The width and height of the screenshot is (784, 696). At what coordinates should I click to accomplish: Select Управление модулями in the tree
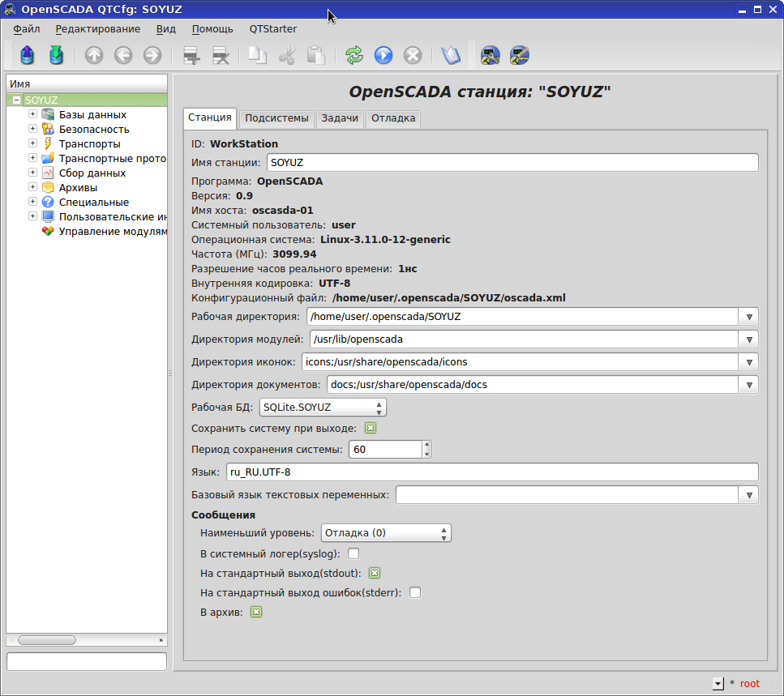tap(104, 231)
